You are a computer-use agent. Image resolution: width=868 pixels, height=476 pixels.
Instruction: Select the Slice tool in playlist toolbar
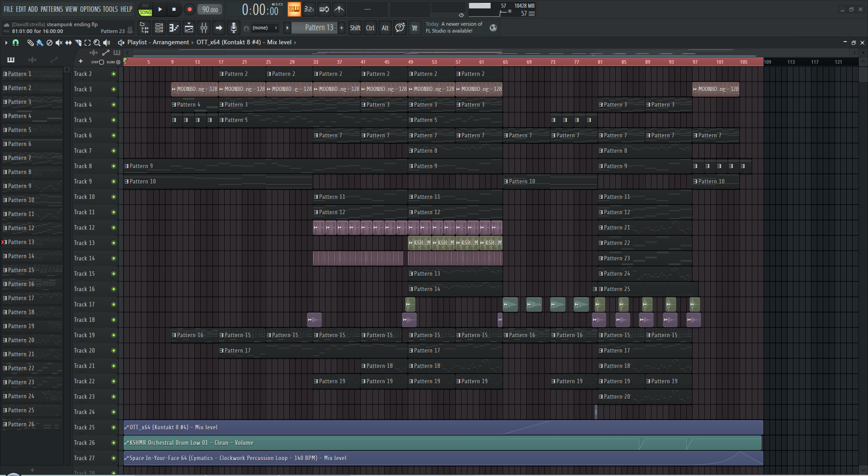pyautogui.click(x=78, y=42)
